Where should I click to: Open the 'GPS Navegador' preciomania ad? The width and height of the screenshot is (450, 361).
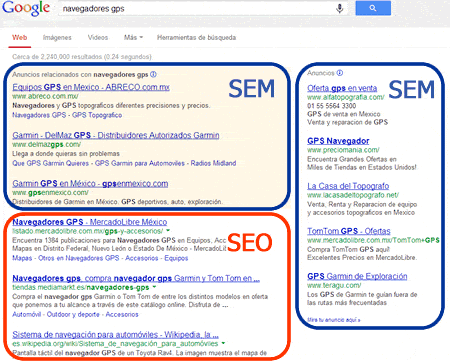338,141
